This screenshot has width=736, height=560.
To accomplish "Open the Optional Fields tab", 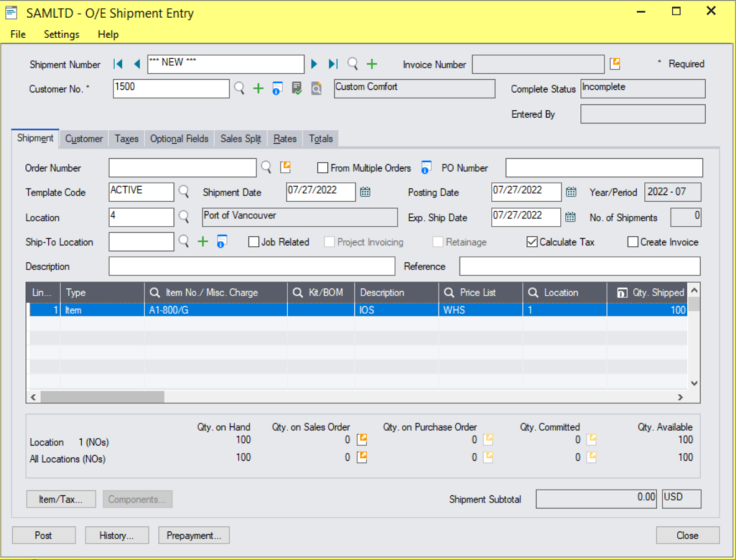I will tap(179, 139).
